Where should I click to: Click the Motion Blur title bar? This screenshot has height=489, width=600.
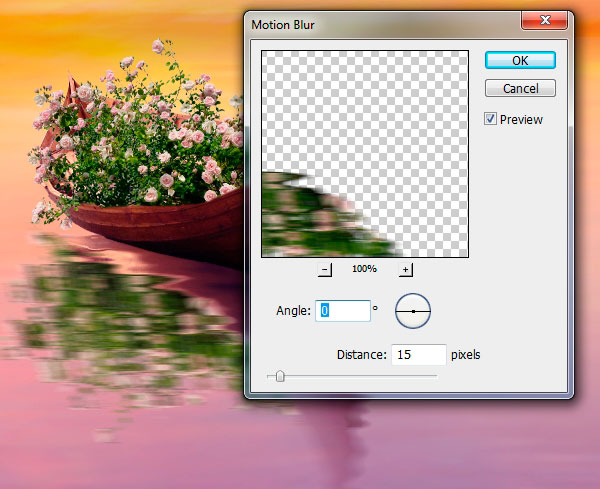(383, 24)
